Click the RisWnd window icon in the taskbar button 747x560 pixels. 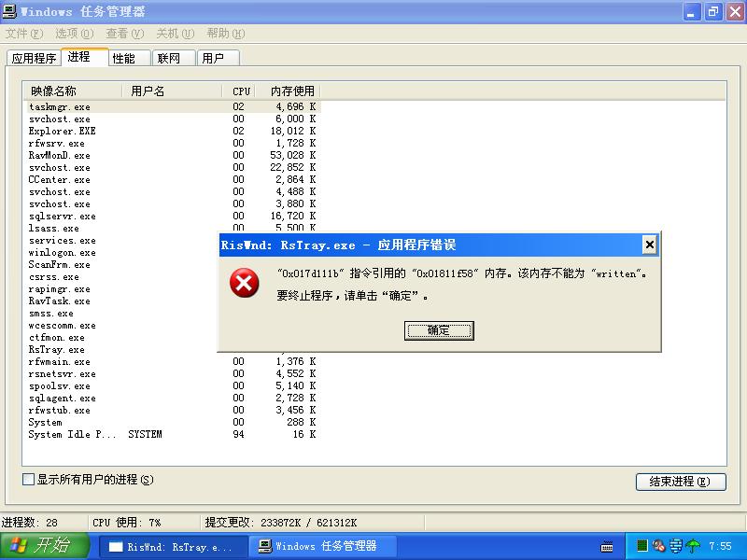[x=116, y=546]
